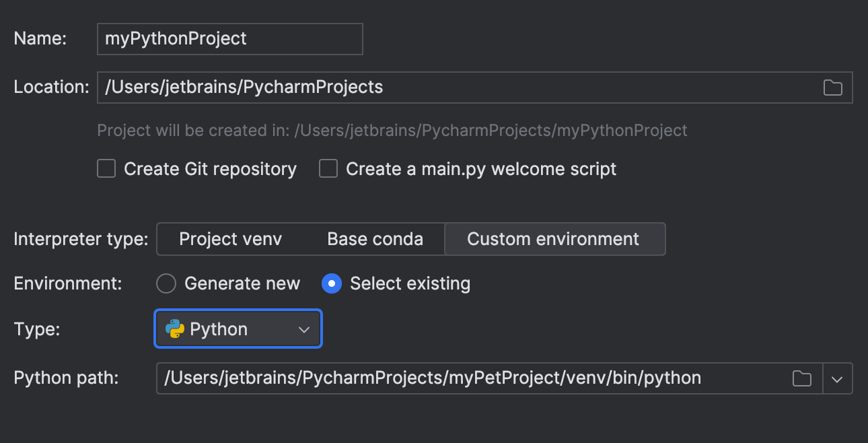Switch to the Project venv interpreter type
Screen dimensions: 868x443
click(x=231, y=238)
